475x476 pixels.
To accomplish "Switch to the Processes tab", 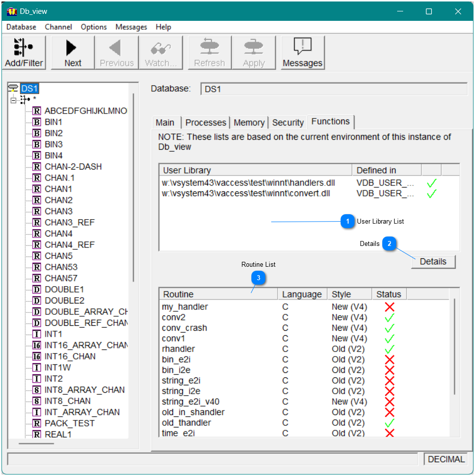I will (x=205, y=122).
